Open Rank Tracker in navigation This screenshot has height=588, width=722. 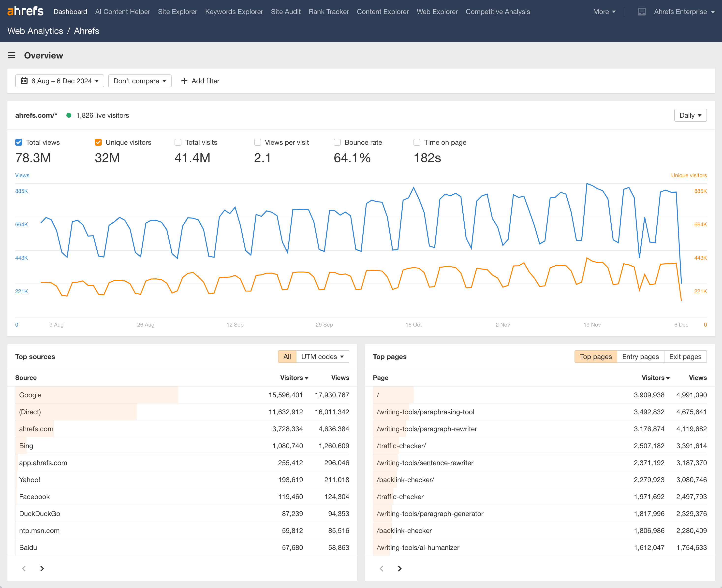(x=329, y=12)
